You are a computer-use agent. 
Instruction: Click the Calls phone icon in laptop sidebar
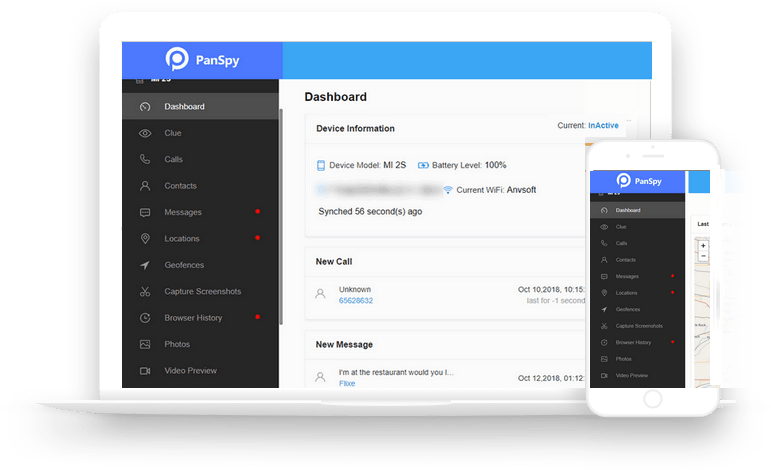pyautogui.click(x=145, y=159)
